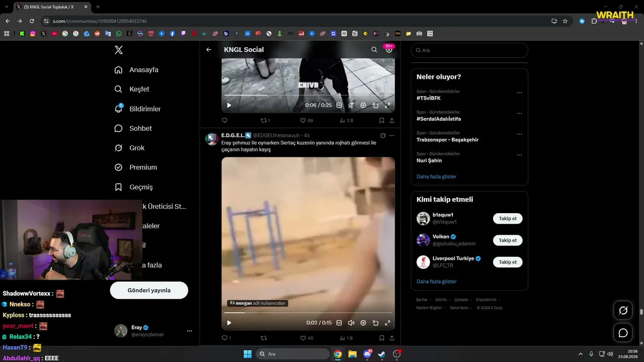The height and width of the screenshot is (362, 644).
Task: Open Steam from the taskbar
Action: tap(382, 354)
